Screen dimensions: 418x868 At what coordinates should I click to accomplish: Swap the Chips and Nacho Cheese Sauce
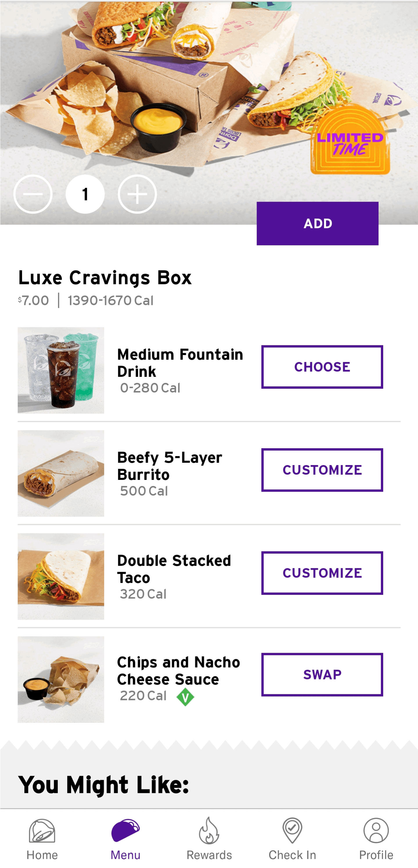[322, 675]
